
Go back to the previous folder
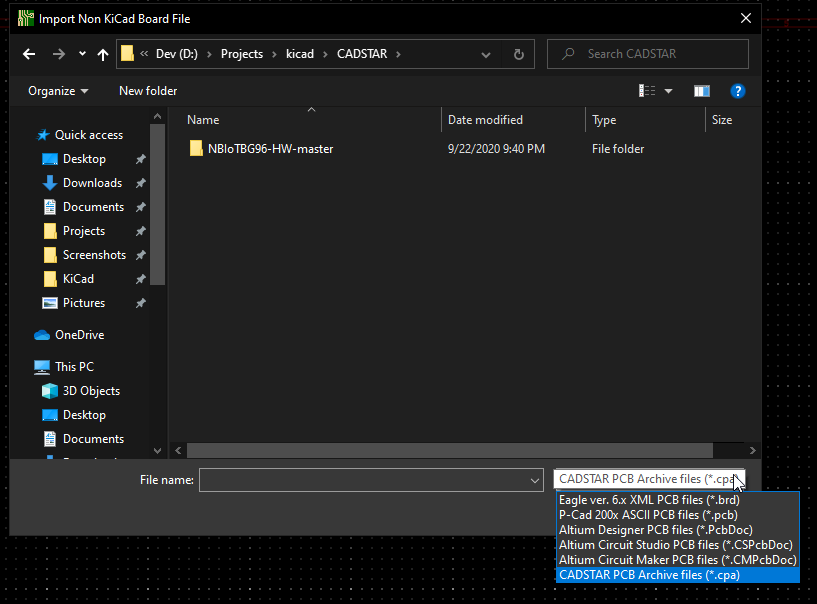29,54
